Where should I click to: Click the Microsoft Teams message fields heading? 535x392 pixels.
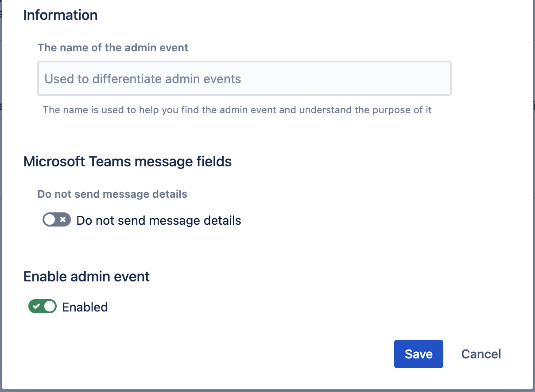click(x=128, y=161)
